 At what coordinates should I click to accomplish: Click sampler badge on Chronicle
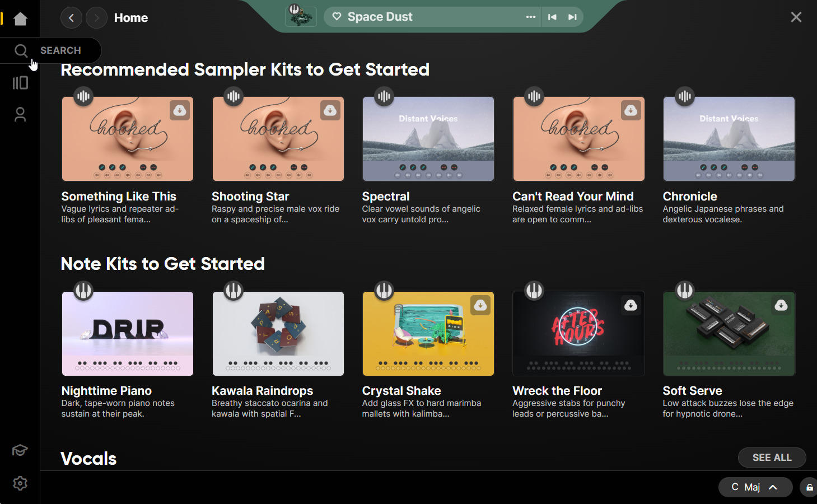coord(685,96)
